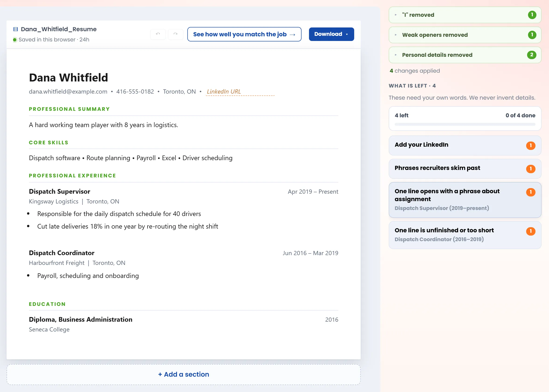549x392 pixels.
Task: Click the Add a section button
Action: (183, 374)
